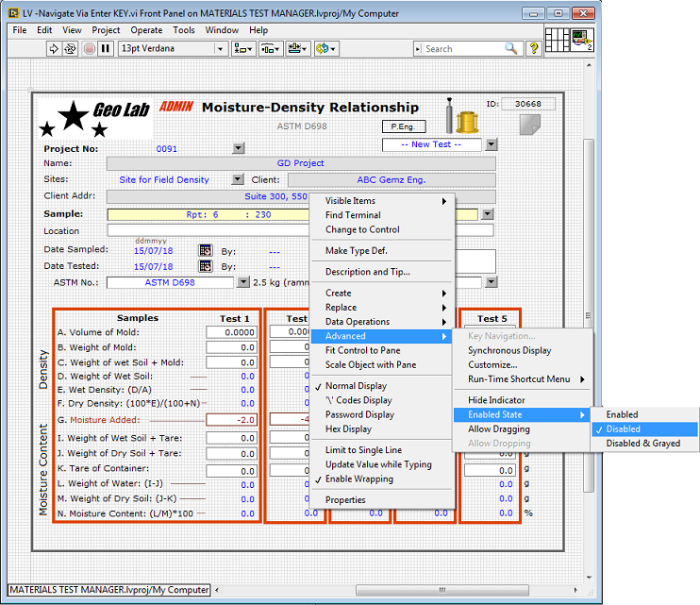Expand the Replace submenu
This screenshot has height=605, width=700.
(382, 307)
